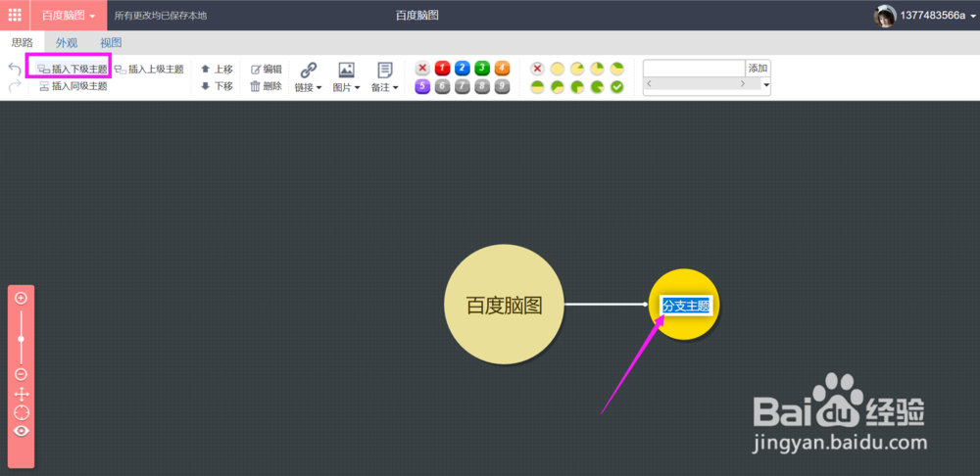Viewport: 980px width, 476px height.
Task: Set priority 5 purple icon
Action: click(422, 87)
